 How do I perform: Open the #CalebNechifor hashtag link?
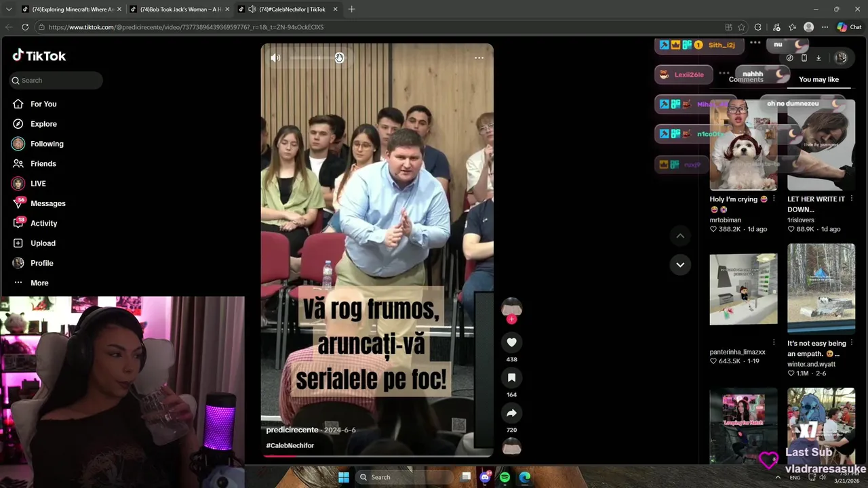click(x=290, y=445)
